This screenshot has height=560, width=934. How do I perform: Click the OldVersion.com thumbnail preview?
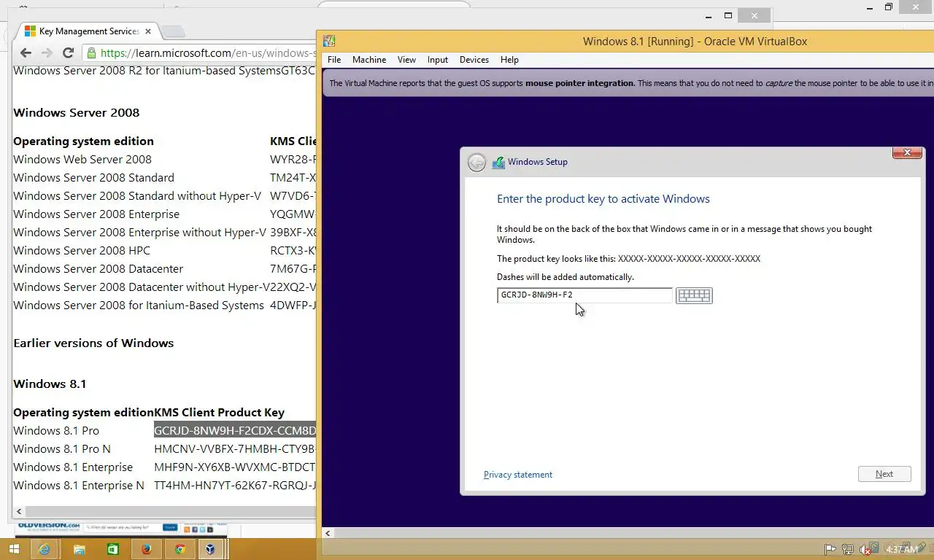coord(121,529)
